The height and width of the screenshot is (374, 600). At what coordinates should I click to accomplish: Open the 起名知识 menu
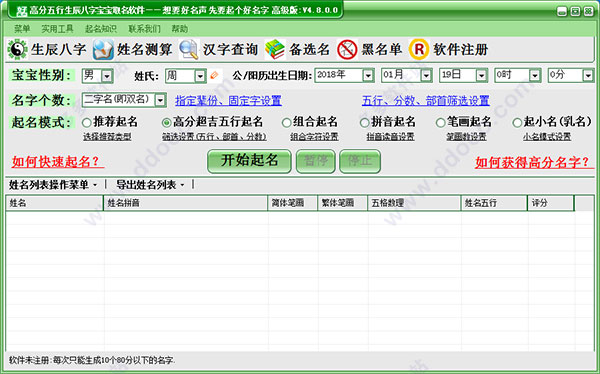pos(101,29)
